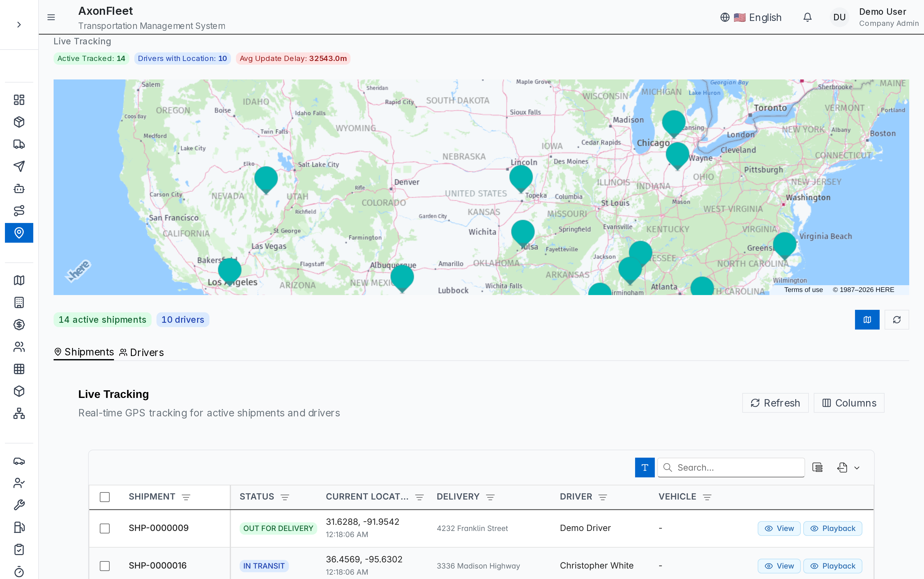Open the export dropdown arrow in table toolbar
Image resolution: width=924 pixels, height=579 pixels.
(x=857, y=468)
